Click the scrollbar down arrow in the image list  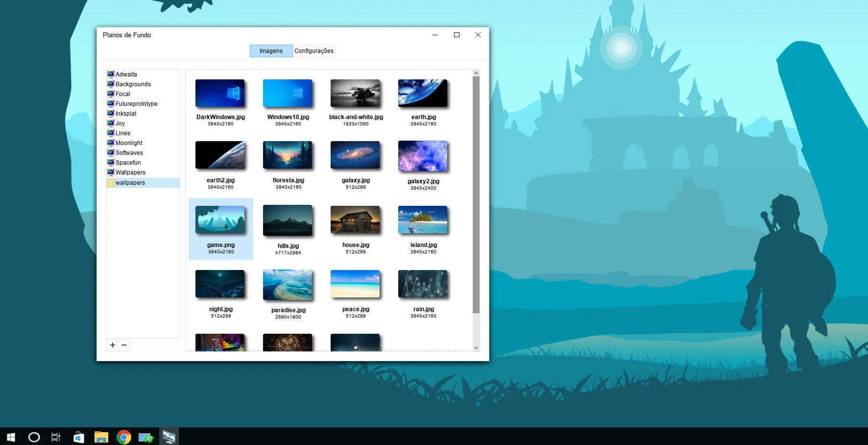pos(476,347)
